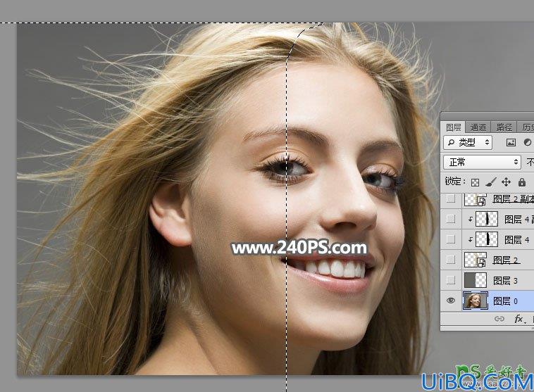
Task: Select the 图层 4 副本 thumbnail
Action: tap(487, 219)
